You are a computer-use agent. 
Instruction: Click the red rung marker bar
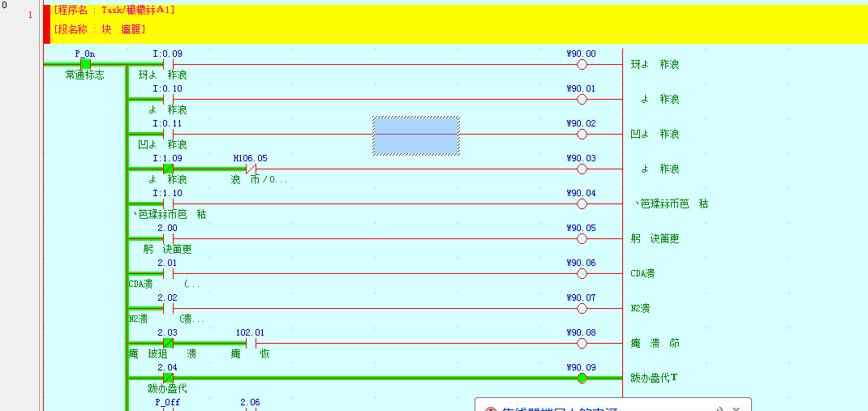pos(46,24)
